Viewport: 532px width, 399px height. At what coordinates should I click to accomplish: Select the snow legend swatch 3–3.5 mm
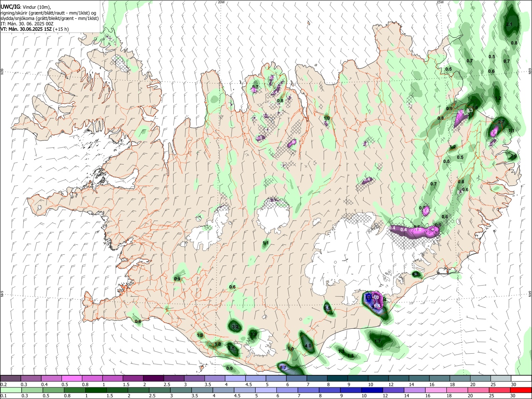[194, 378]
